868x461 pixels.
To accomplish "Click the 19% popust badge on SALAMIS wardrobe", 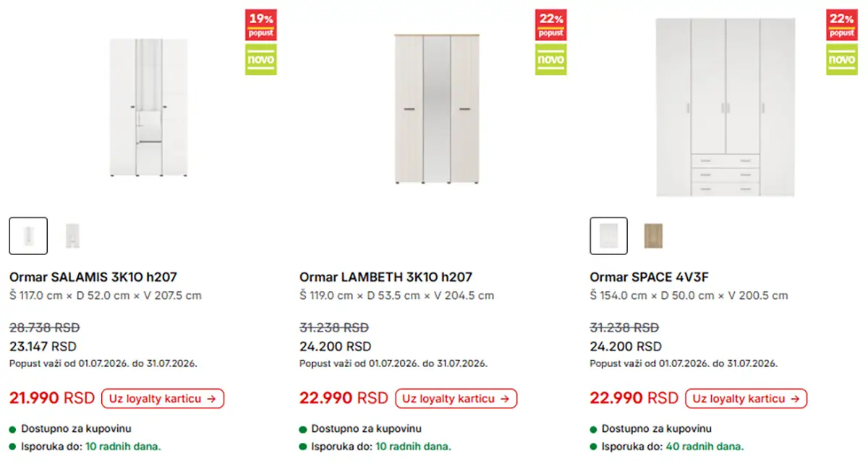I will [x=261, y=25].
